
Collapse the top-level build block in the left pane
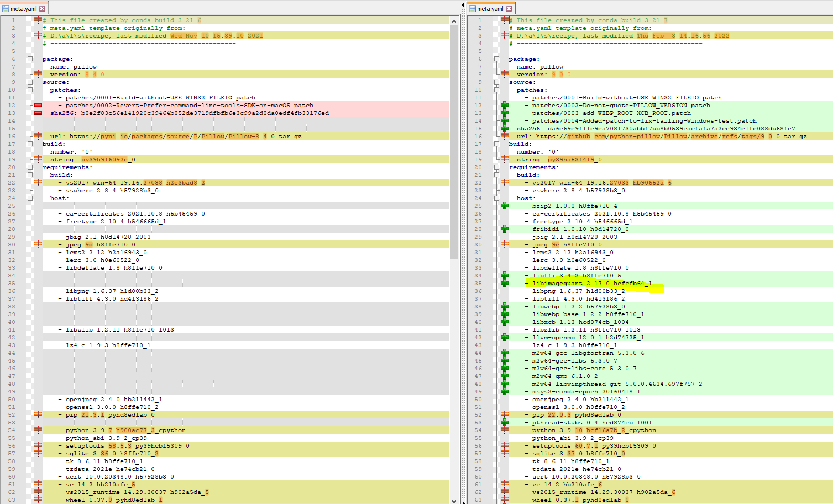pos(30,144)
